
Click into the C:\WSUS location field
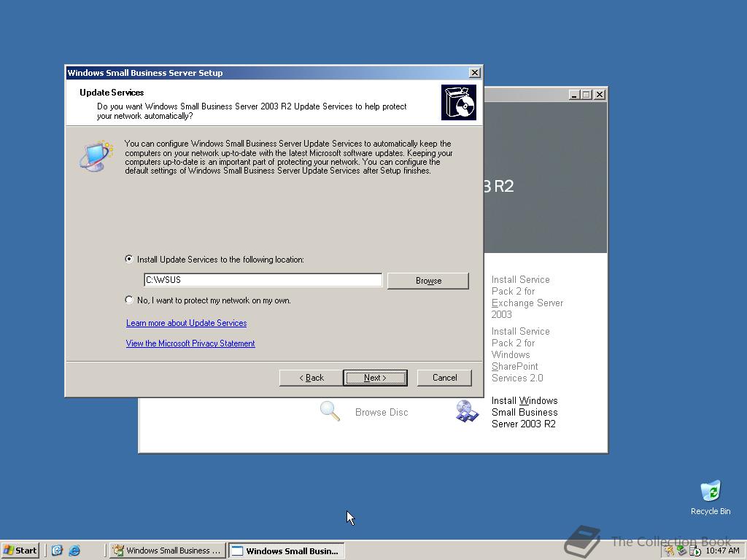pyautogui.click(x=263, y=280)
